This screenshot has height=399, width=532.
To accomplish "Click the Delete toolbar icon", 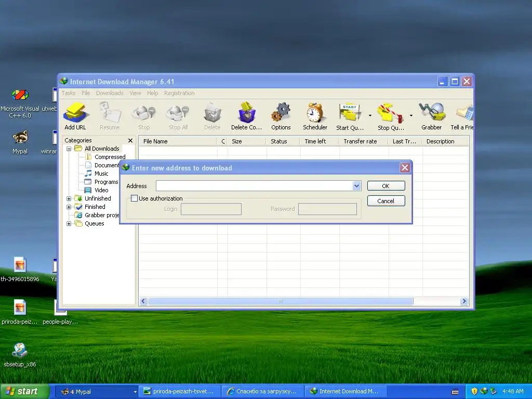I will click(212, 113).
